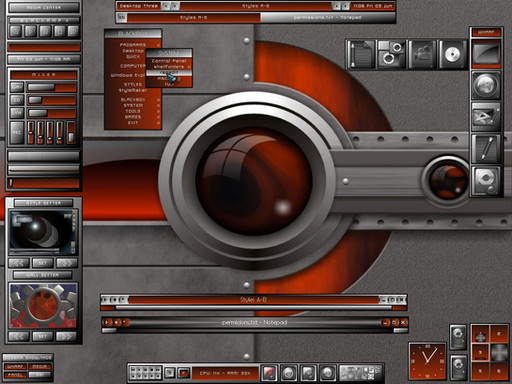Select StyleMaker in Blackbox menu
The image size is (512, 384).
[x=133, y=90]
